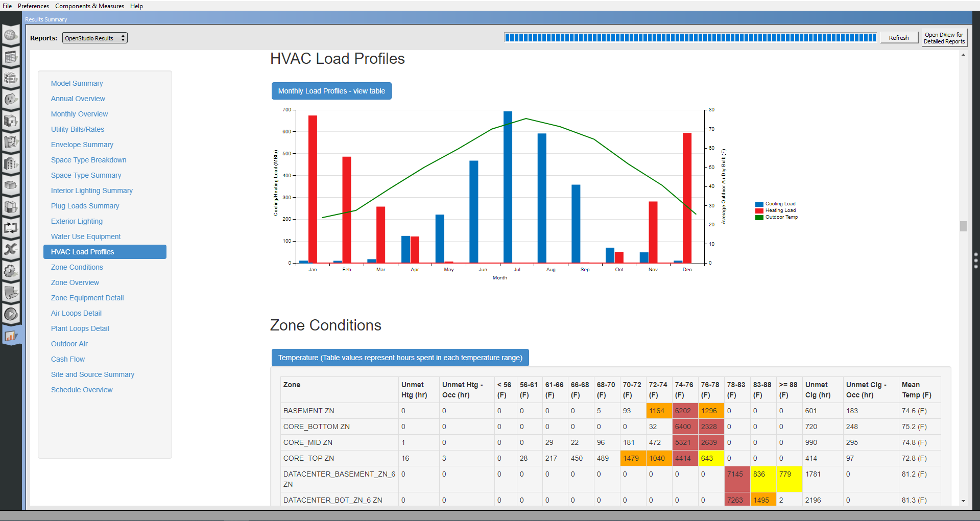Open the Reports dropdown showing OpenStudio Results
980x521 pixels.
pyautogui.click(x=94, y=38)
